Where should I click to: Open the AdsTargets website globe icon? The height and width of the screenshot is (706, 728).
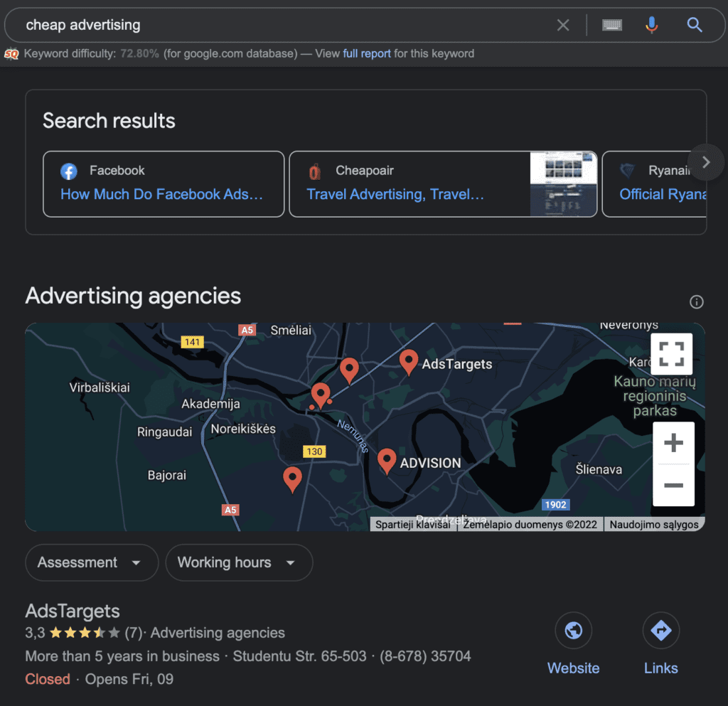(573, 631)
